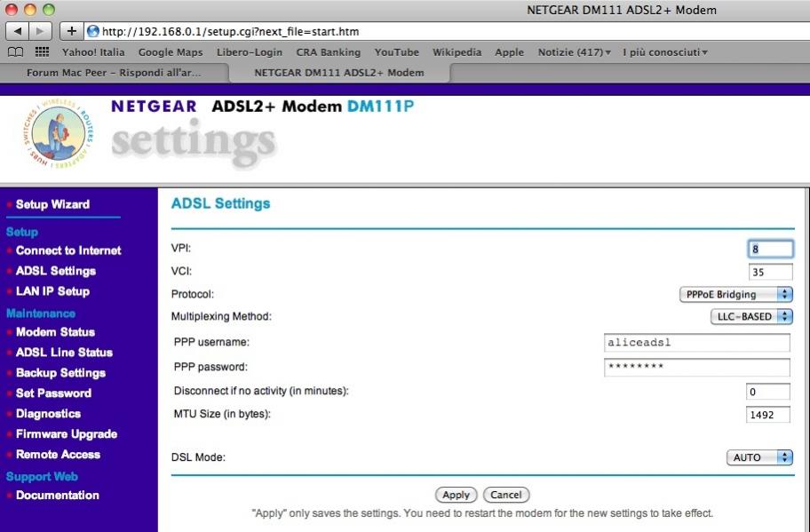Open Yahoo! Italia bookmark
The width and height of the screenshot is (810, 532).
(93, 52)
